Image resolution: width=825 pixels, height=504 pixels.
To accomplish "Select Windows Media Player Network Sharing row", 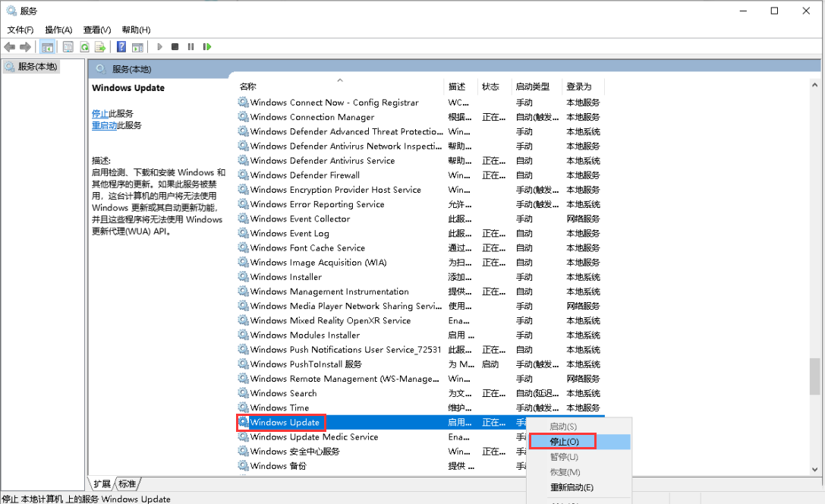I will tap(421, 306).
